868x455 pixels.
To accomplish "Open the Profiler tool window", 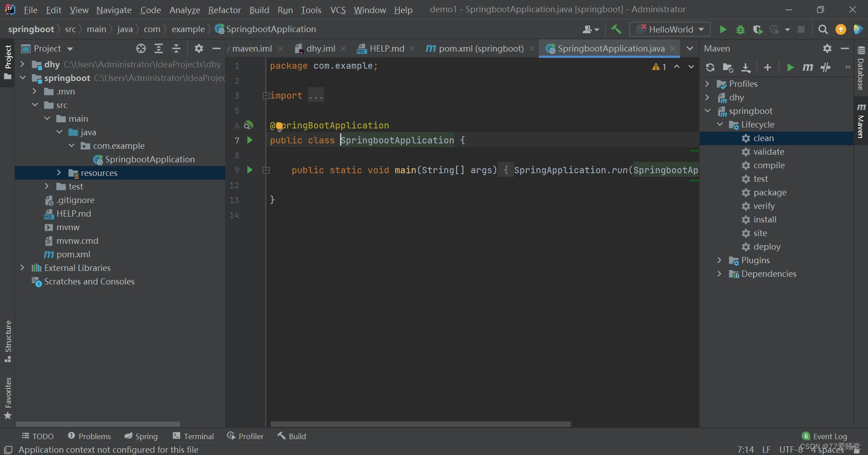I will (x=245, y=436).
